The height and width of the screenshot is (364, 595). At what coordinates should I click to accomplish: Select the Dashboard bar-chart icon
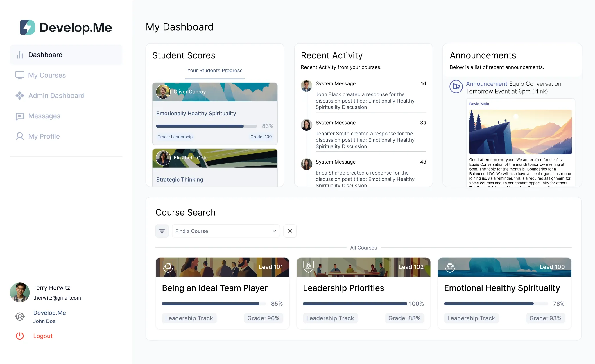(19, 55)
